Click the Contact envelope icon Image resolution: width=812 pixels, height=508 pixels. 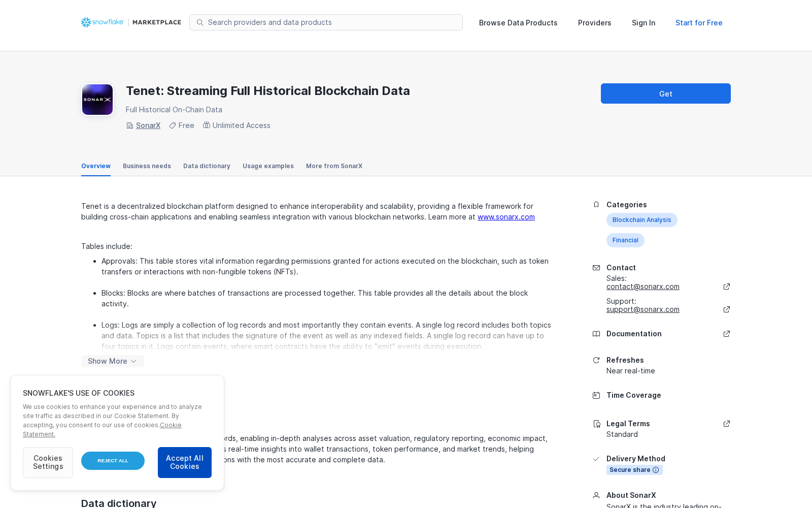[x=596, y=268]
